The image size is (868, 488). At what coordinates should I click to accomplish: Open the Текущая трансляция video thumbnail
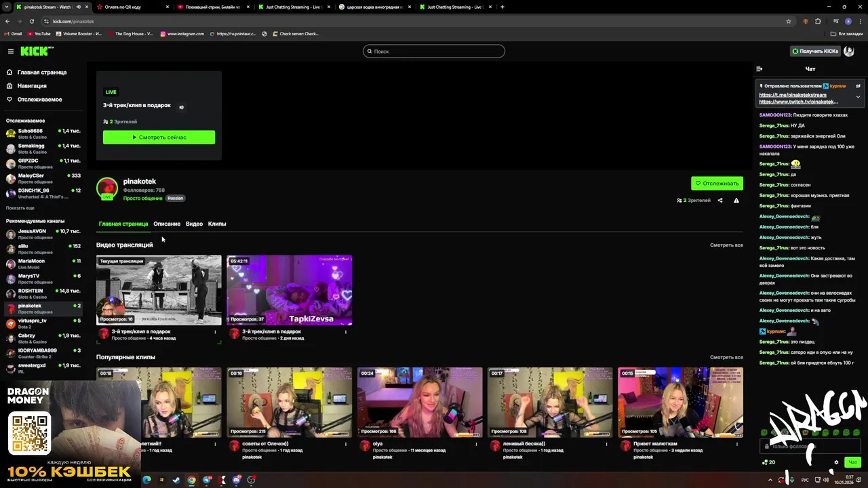(159, 290)
